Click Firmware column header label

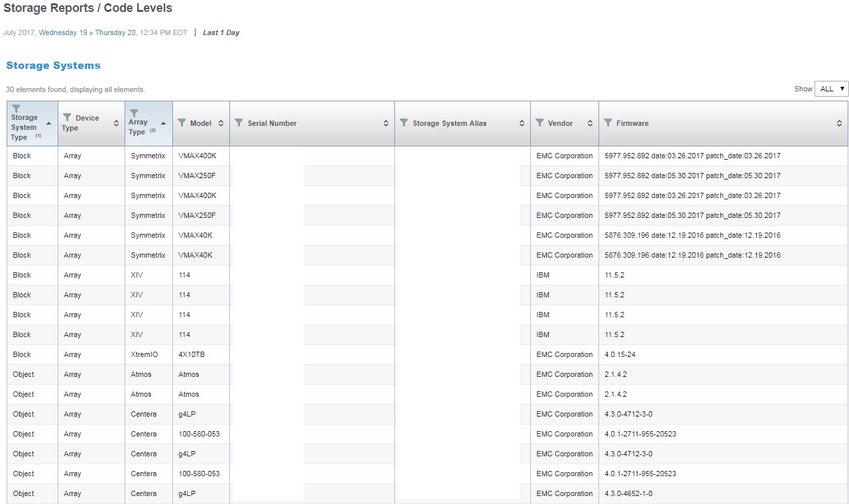point(632,123)
